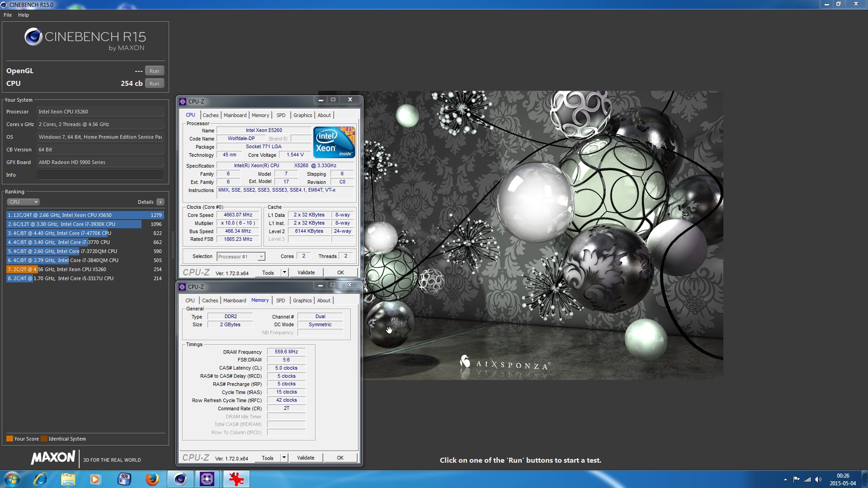Click upper CPU-Z title bar icon
The width and height of the screenshot is (868, 488).
click(x=183, y=102)
